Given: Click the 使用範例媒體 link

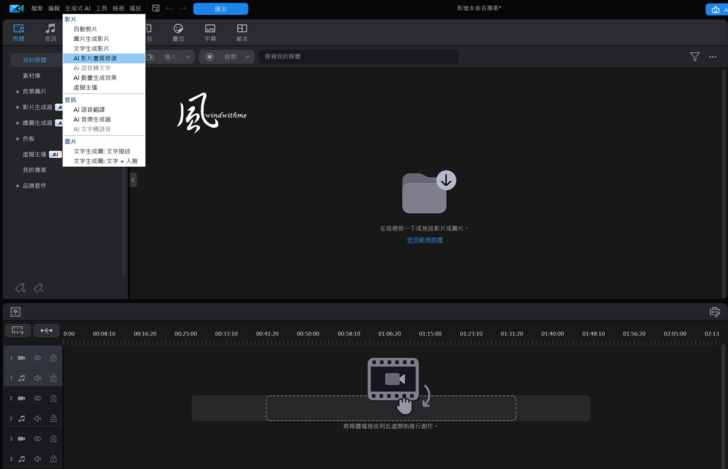Looking at the screenshot, I should pos(424,240).
